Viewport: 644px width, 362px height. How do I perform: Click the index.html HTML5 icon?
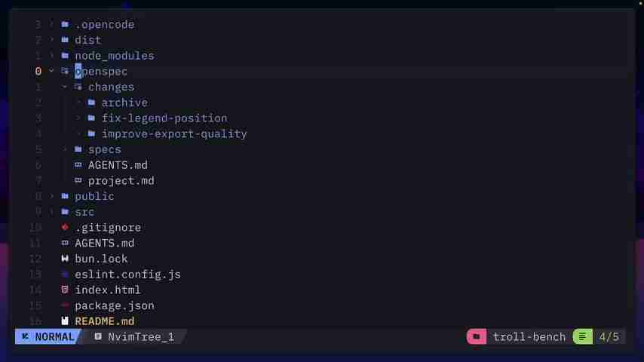click(65, 290)
